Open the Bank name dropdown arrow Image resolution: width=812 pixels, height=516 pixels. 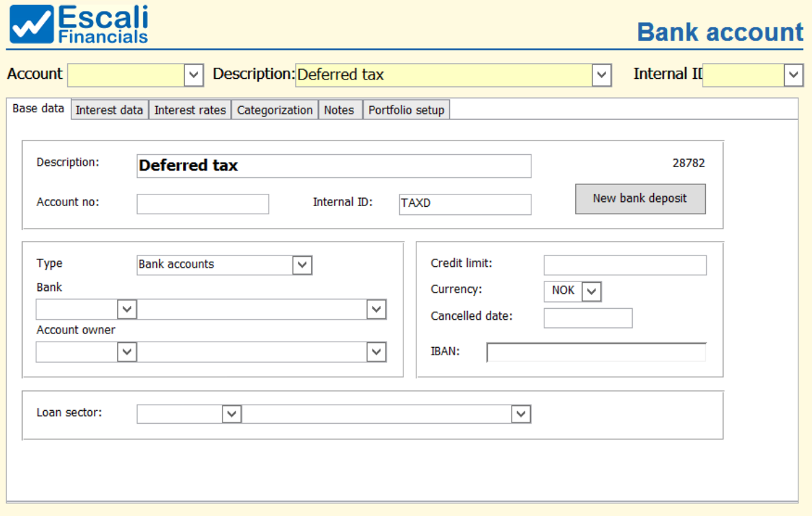pos(376,309)
